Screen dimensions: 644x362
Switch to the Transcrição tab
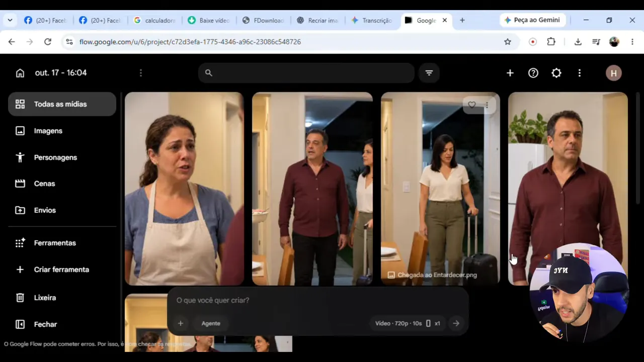(372, 21)
